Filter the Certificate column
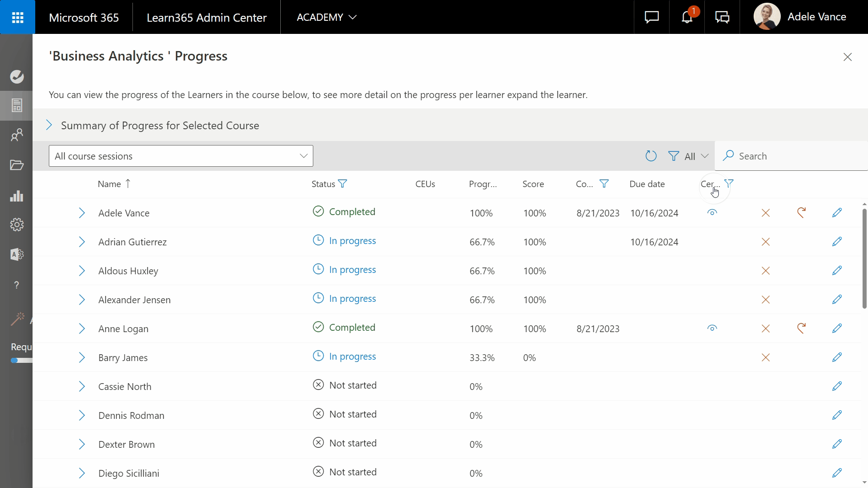 click(729, 183)
